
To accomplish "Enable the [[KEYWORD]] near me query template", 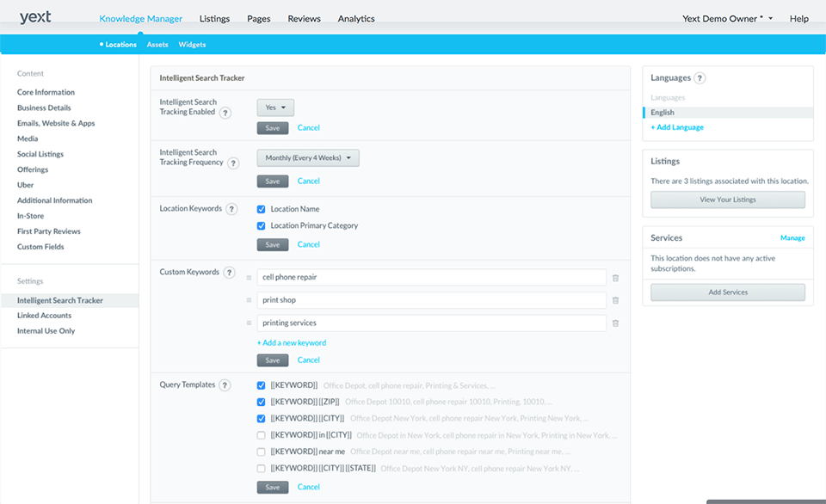I will 262,452.
